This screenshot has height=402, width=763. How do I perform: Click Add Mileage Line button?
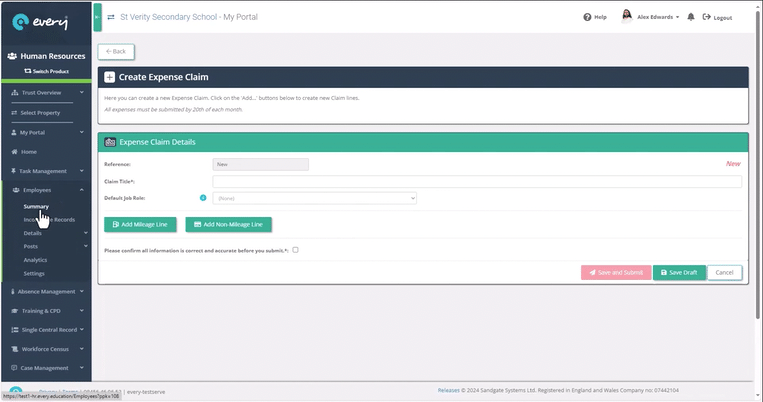click(x=140, y=224)
